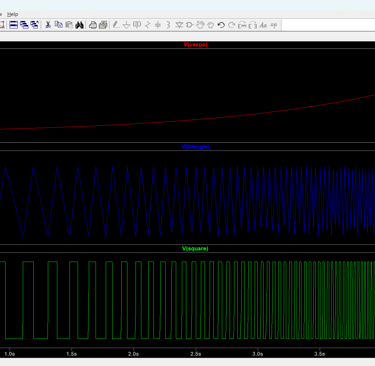
Task: Select the Drag closed-hand tool
Action: tap(210, 25)
